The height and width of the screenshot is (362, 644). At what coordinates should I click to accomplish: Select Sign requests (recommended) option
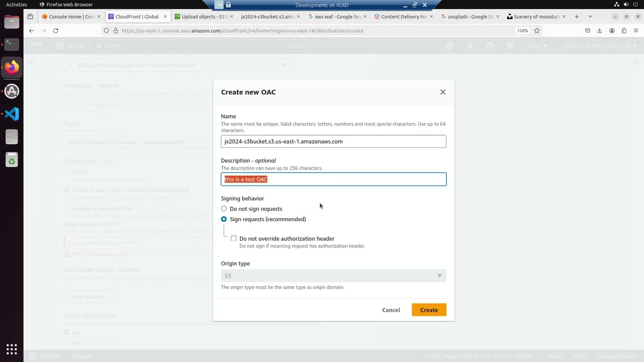tap(224, 219)
